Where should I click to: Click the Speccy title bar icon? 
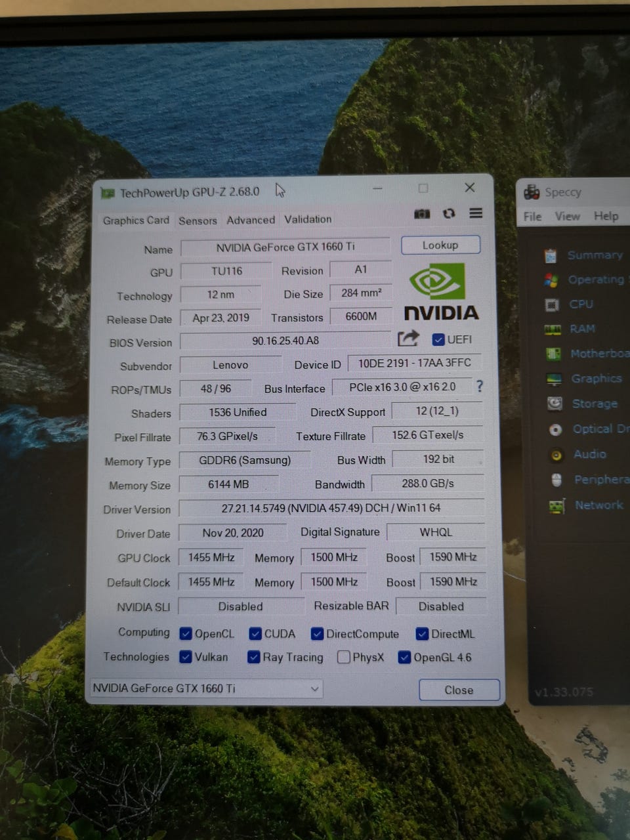point(531,192)
